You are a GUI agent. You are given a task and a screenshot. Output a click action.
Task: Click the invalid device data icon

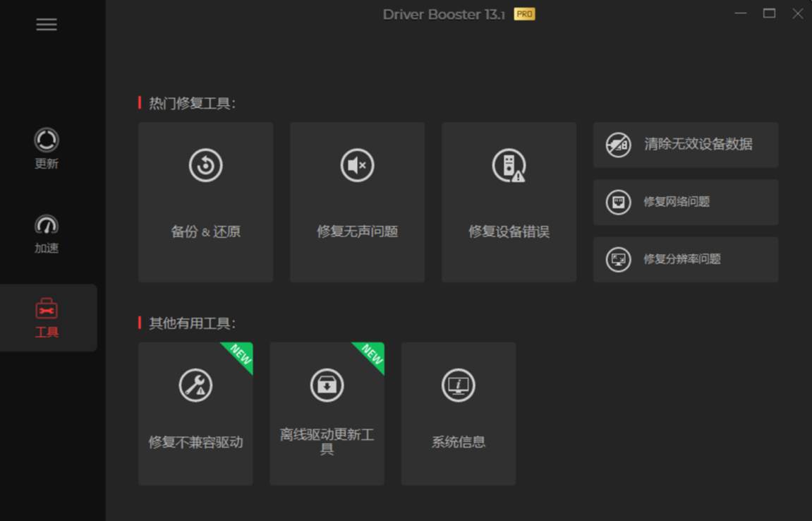pos(618,145)
